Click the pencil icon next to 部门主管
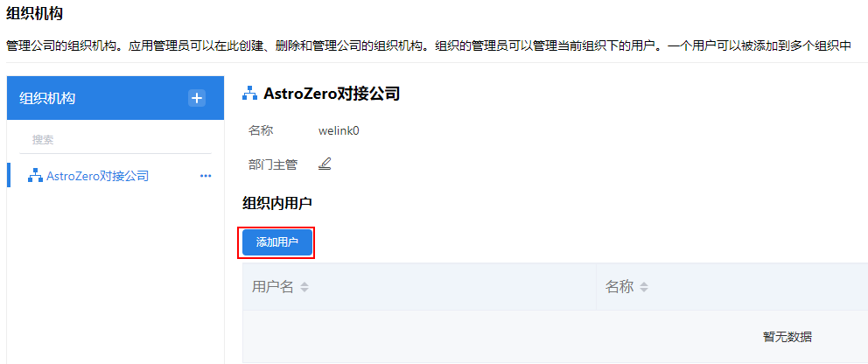Screen dimensions: 868x364 pyautogui.click(x=325, y=164)
